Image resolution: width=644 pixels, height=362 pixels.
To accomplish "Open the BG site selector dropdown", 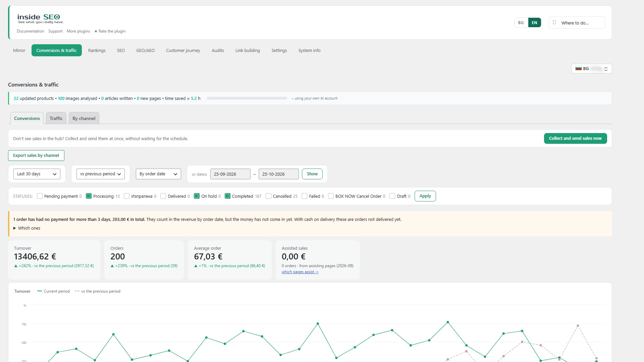I will coord(592,69).
